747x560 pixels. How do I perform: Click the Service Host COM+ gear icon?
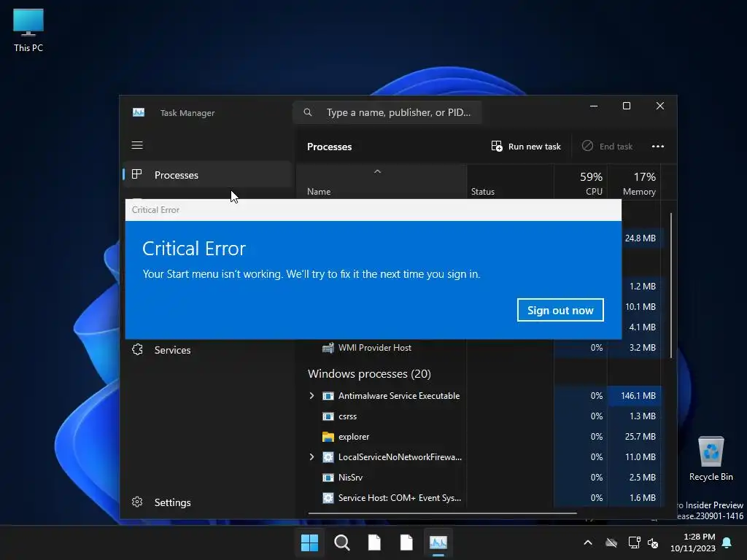pyautogui.click(x=328, y=497)
